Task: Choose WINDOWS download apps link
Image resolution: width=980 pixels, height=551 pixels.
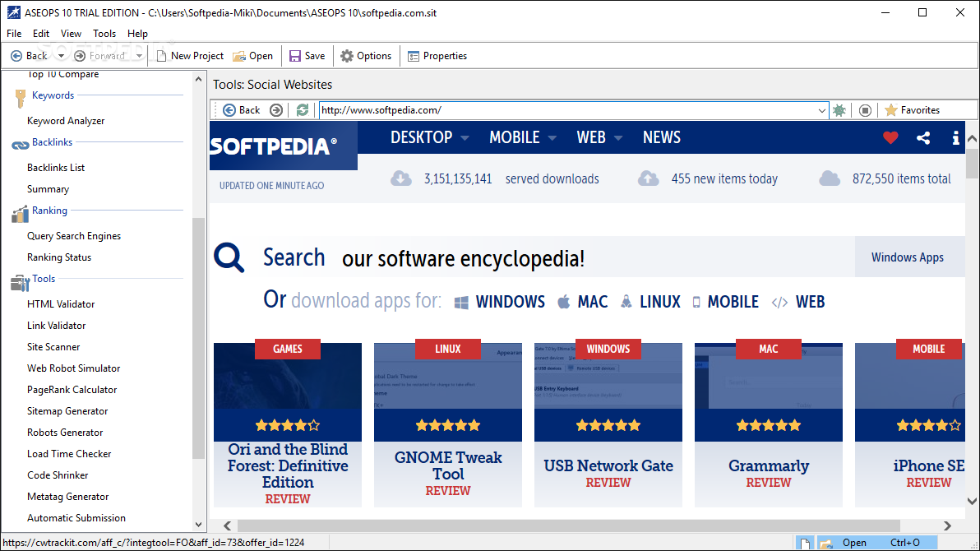Action: point(500,302)
